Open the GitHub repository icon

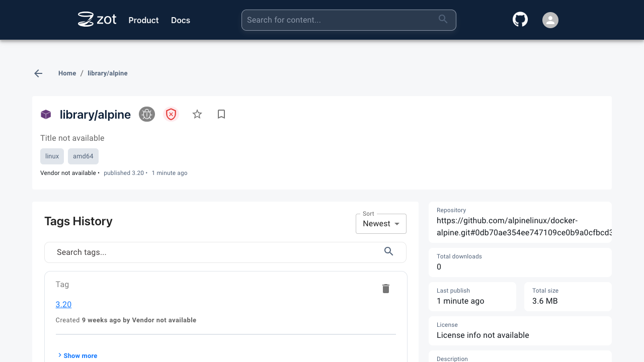pyautogui.click(x=520, y=20)
